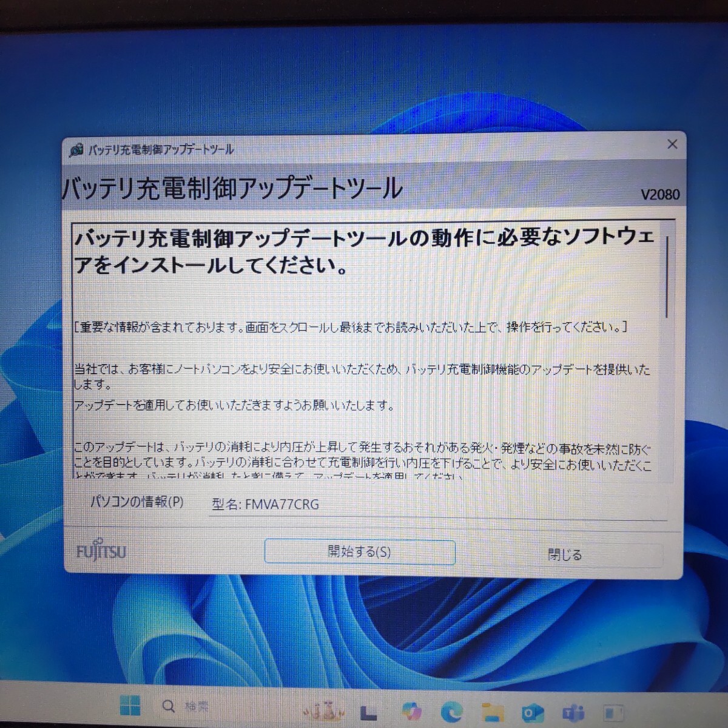Image resolution: width=728 pixels, height=728 pixels.
Task: Click the battery tool taskbar icon
Action: tap(614, 713)
